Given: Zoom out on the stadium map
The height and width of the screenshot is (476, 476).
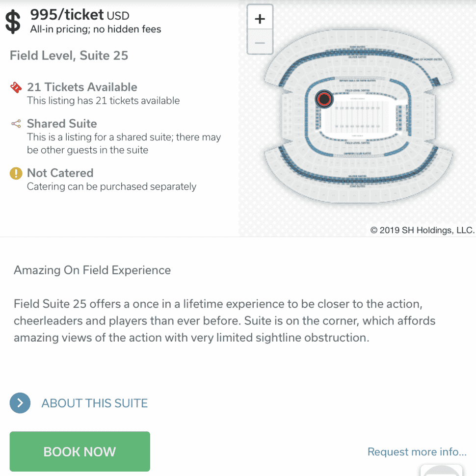Looking at the screenshot, I should (260, 42).
